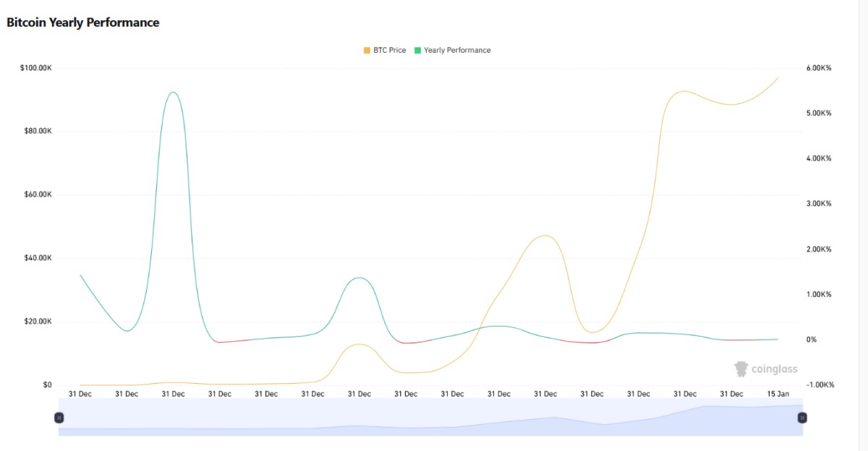Click the Bitcoin Yearly Performance chart title
868x451 pixels.
(82, 22)
